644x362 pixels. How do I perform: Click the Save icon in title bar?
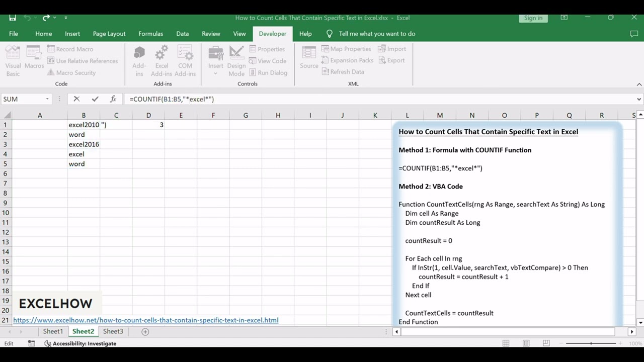(13, 18)
